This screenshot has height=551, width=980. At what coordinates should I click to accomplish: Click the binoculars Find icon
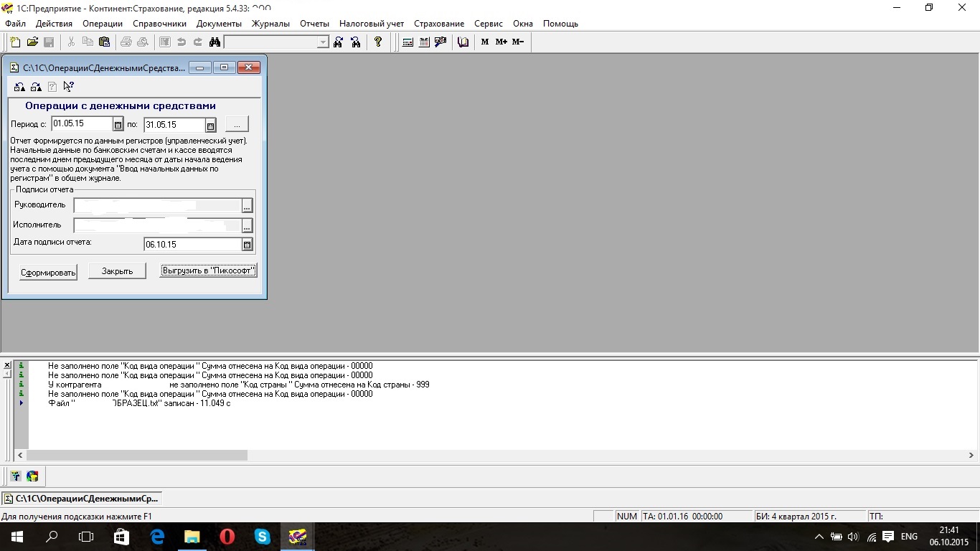214,42
